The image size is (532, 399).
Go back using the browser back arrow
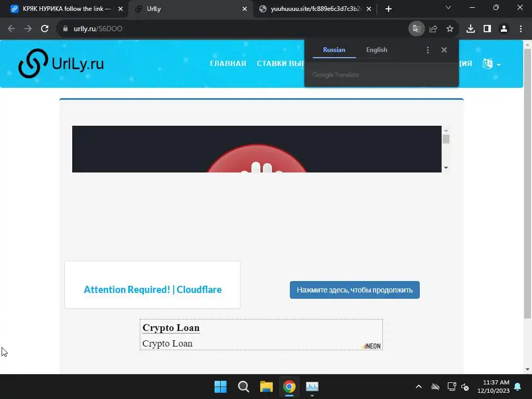pyautogui.click(x=11, y=29)
